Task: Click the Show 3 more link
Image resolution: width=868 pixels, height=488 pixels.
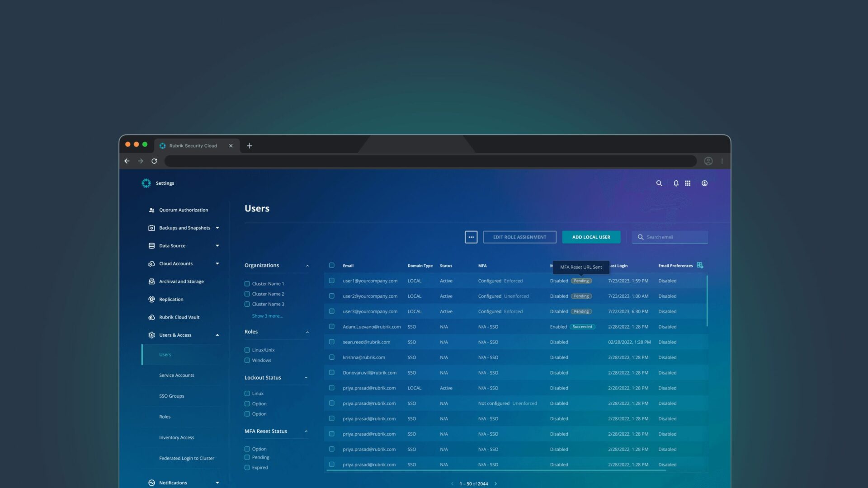Action: click(x=267, y=316)
